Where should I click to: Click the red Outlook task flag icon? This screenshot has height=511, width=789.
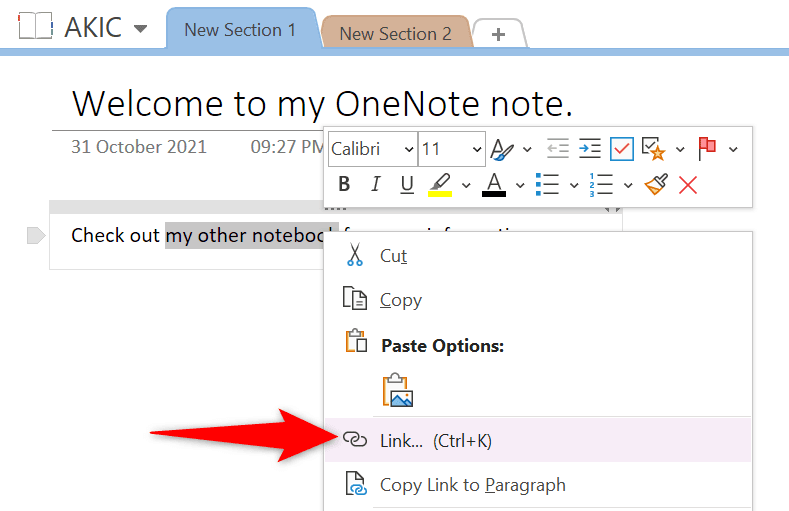point(707,149)
